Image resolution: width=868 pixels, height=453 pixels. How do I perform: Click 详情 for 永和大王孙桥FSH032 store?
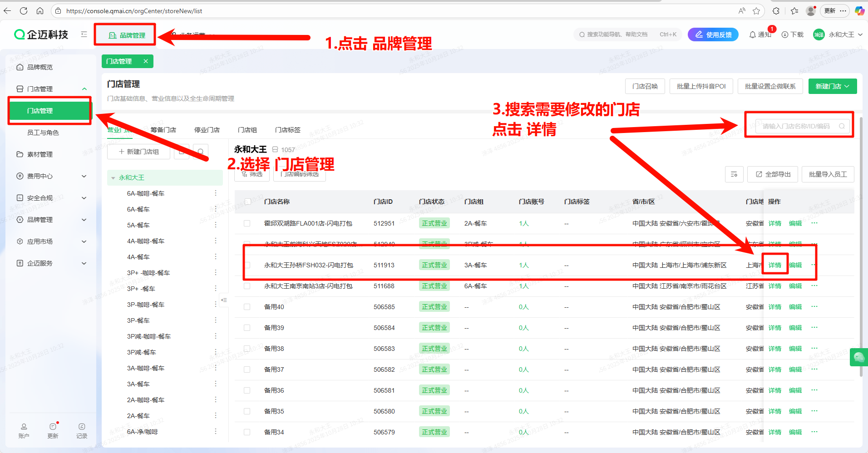(x=774, y=265)
